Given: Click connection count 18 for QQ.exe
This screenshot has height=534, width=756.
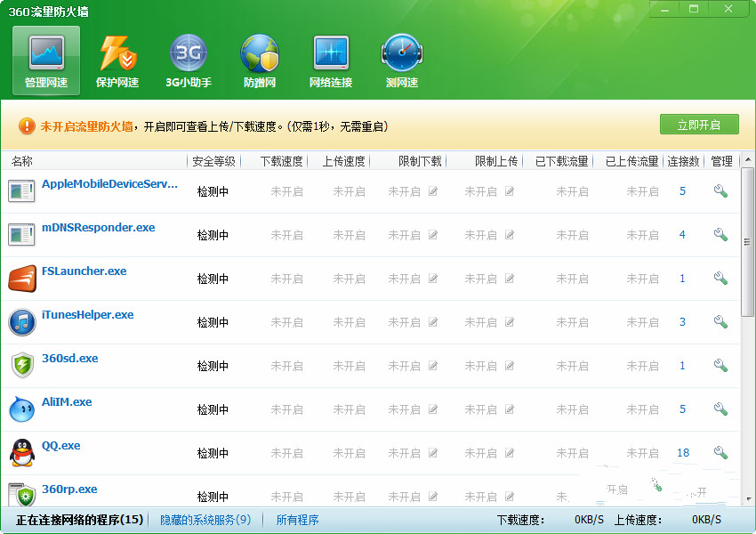Looking at the screenshot, I should click(x=683, y=453).
